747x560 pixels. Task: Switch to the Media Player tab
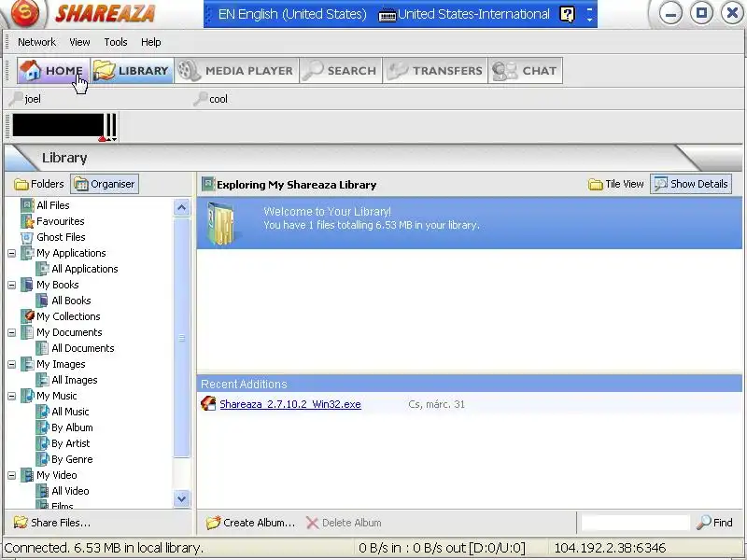click(237, 71)
